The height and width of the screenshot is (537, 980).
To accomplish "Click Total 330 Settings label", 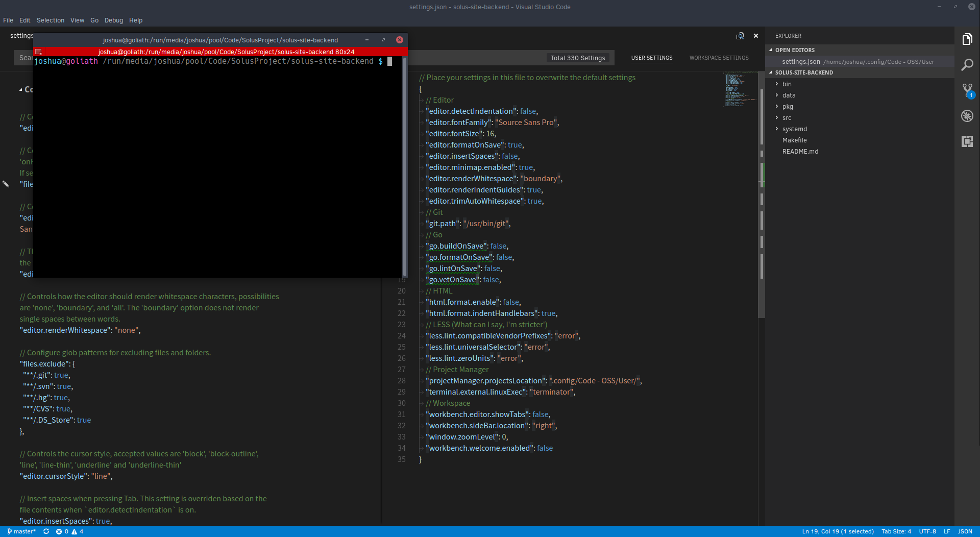I will tap(578, 58).
